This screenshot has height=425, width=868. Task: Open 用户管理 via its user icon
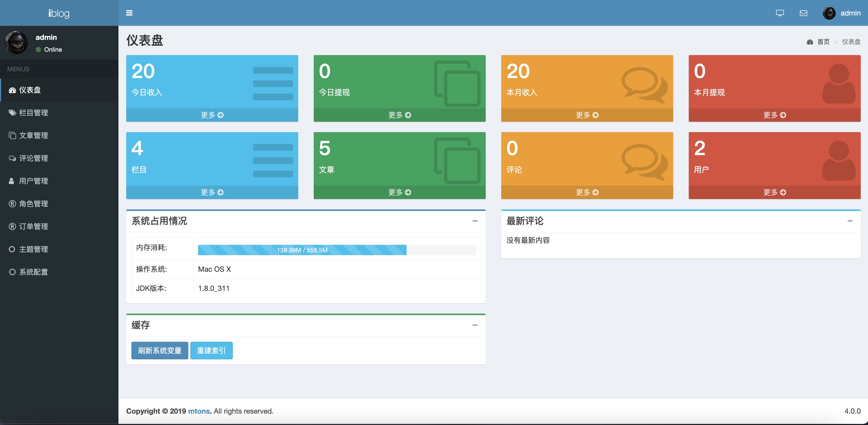coord(12,181)
